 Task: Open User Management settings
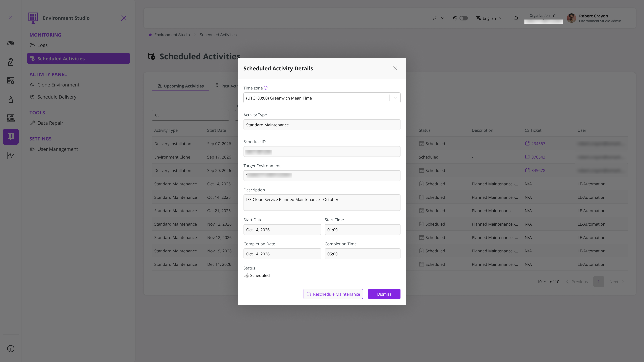coord(54,149)
